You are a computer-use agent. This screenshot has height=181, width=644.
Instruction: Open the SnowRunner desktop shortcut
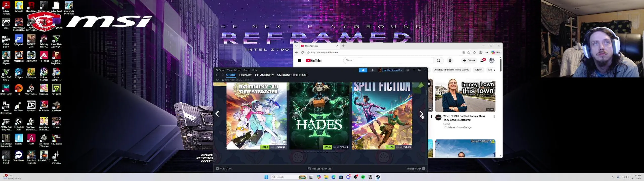coord(31,57)
